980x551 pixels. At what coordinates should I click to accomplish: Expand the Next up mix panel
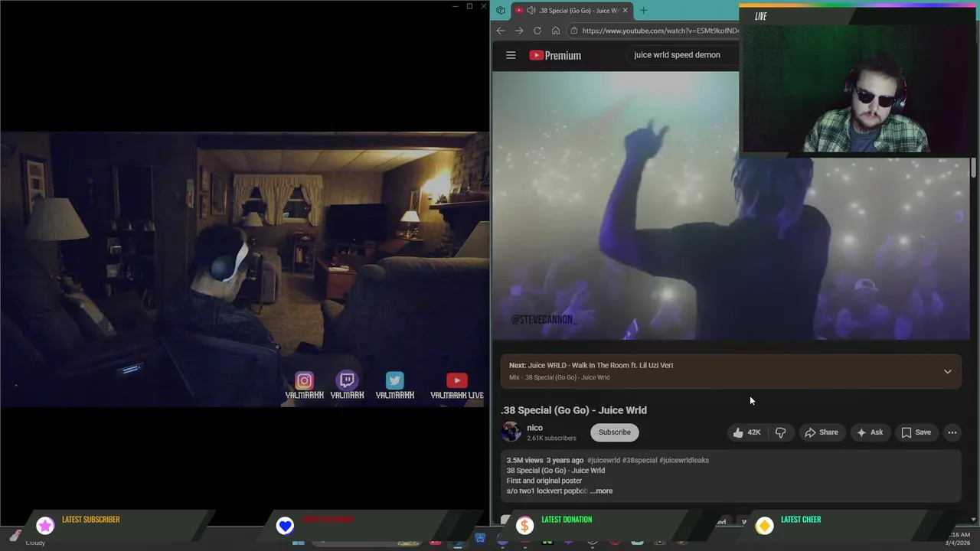click(x=947, y=371)
